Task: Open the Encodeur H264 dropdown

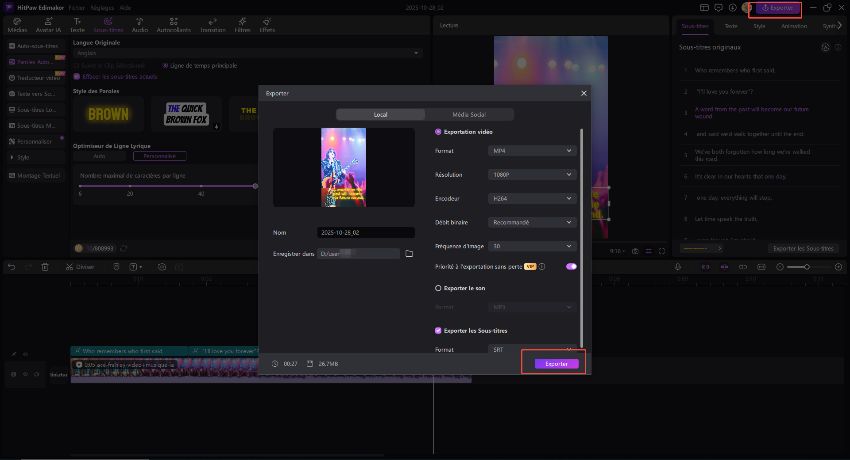Action: coord(533,199)
